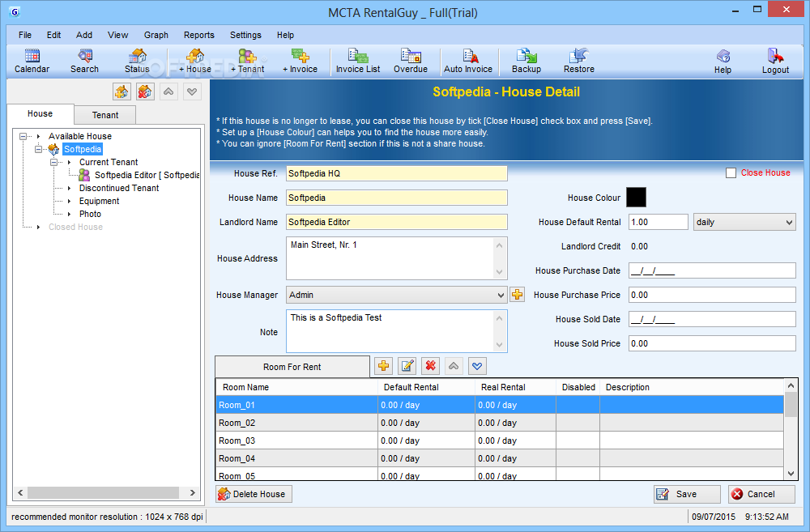Open the Add menu
This screenshot has height=532, width=810.
click(x=84, y=35)
